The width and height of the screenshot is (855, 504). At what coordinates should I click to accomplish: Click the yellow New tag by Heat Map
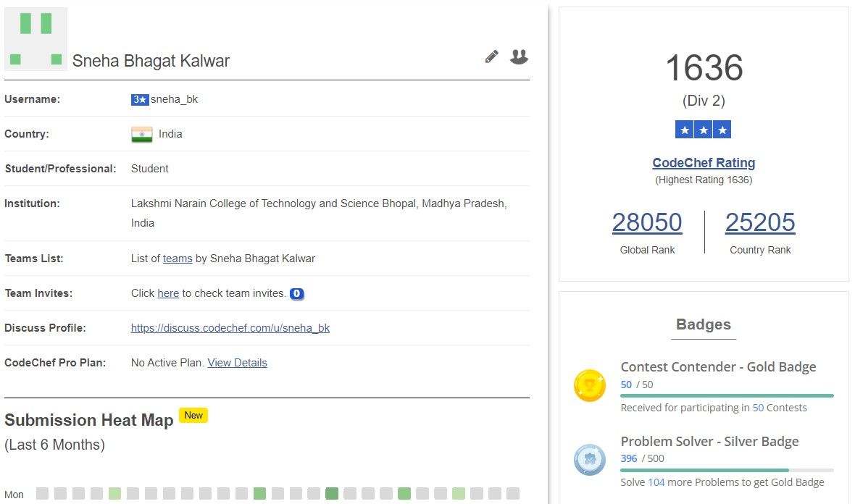[193, 416]
